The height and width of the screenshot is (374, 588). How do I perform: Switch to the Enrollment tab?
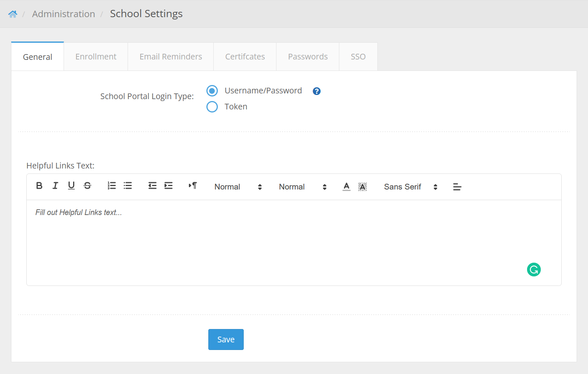96,57
